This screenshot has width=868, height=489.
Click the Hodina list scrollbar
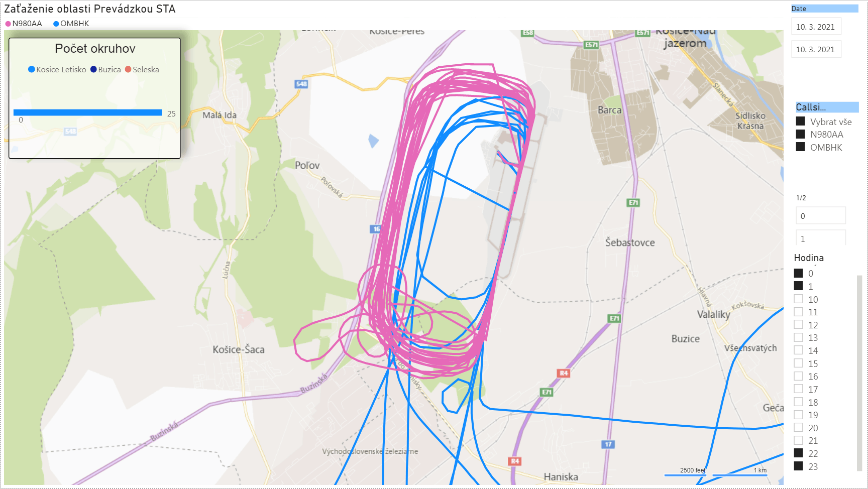[859, 373]
